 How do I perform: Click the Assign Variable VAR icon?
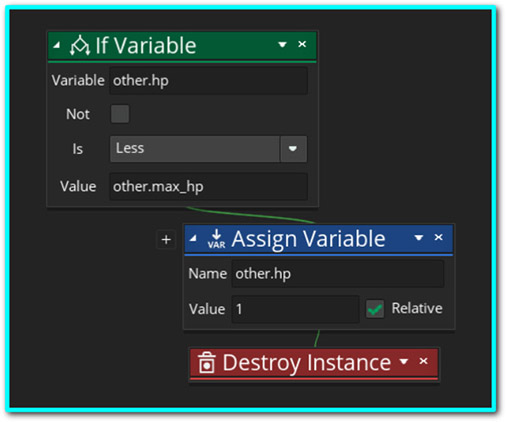tap(216, 238)
